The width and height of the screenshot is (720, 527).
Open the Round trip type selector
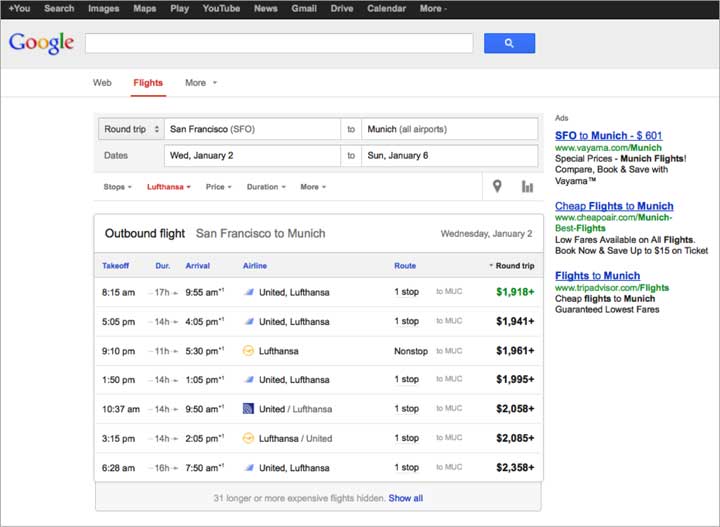(x=131, y=129)
